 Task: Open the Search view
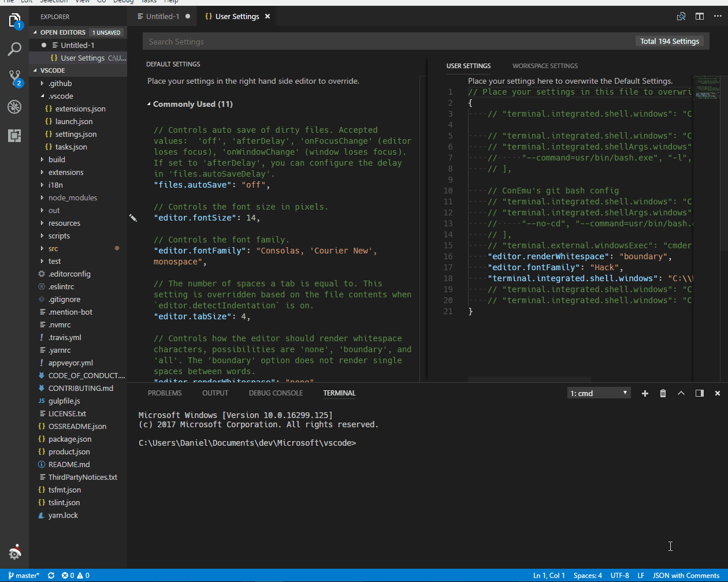tap(14, 49)
